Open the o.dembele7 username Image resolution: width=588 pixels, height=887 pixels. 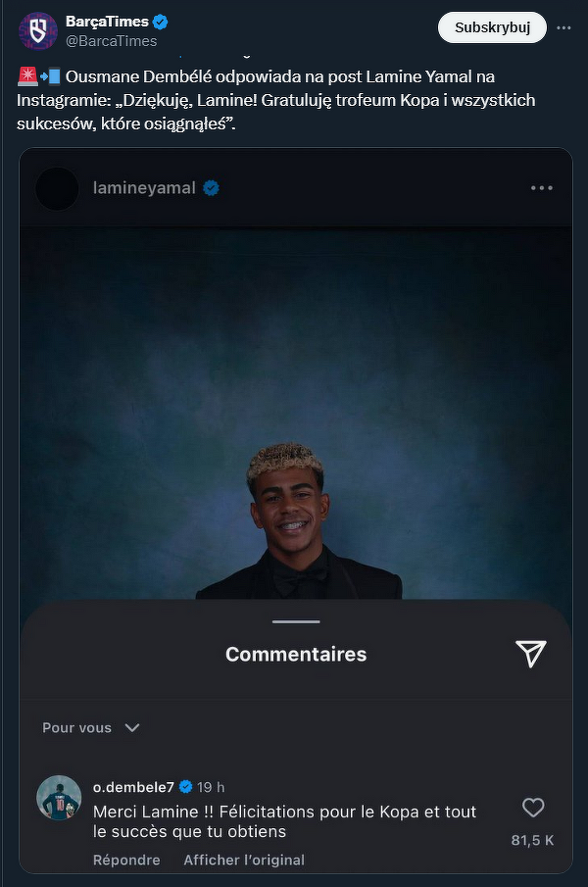coord(133,787)
